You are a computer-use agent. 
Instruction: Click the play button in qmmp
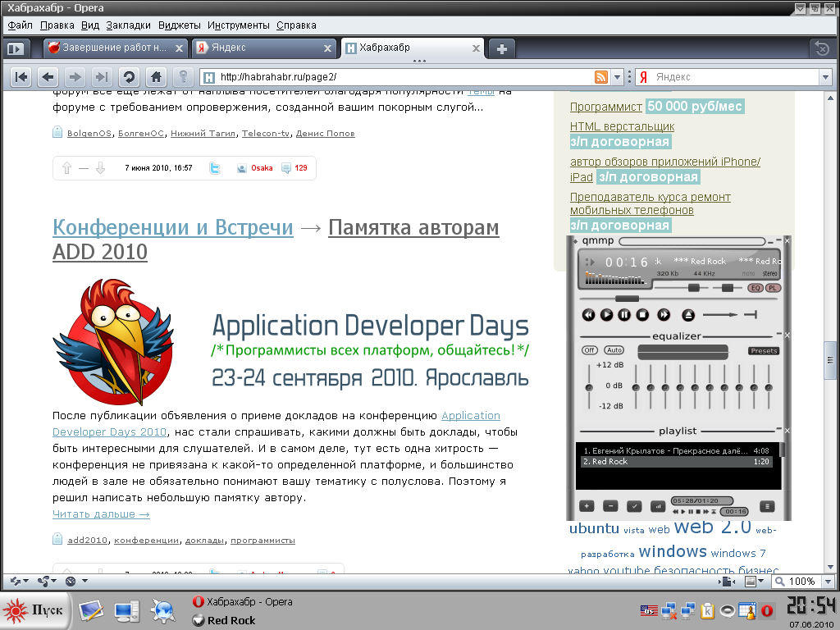pyautogui.click(x=606, y=315)
